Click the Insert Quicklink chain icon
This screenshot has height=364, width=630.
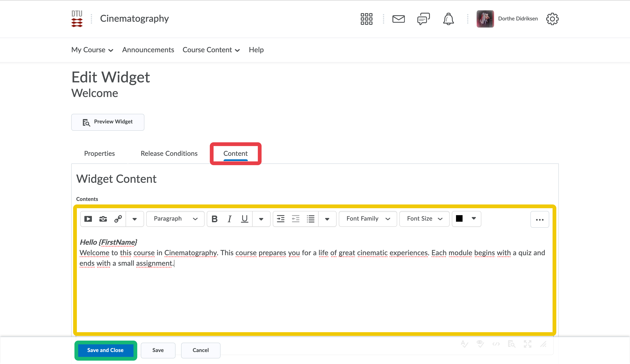coord(118,219)
